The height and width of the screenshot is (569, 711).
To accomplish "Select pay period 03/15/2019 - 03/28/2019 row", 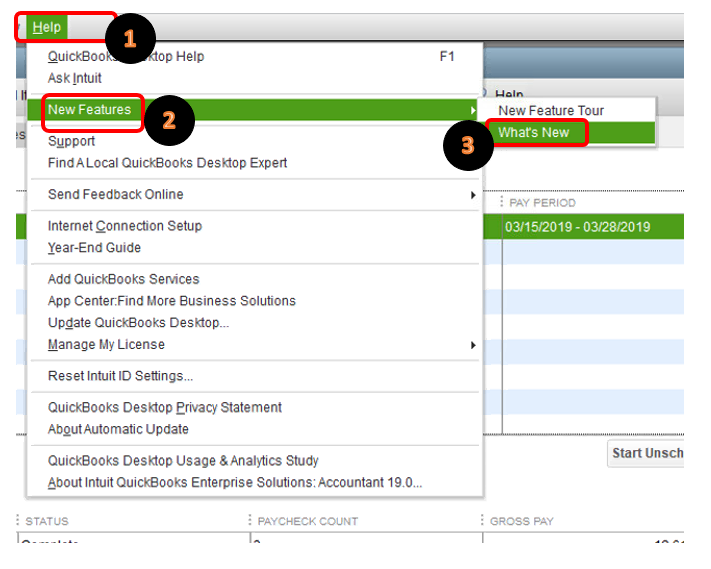I will click(584, 227).
